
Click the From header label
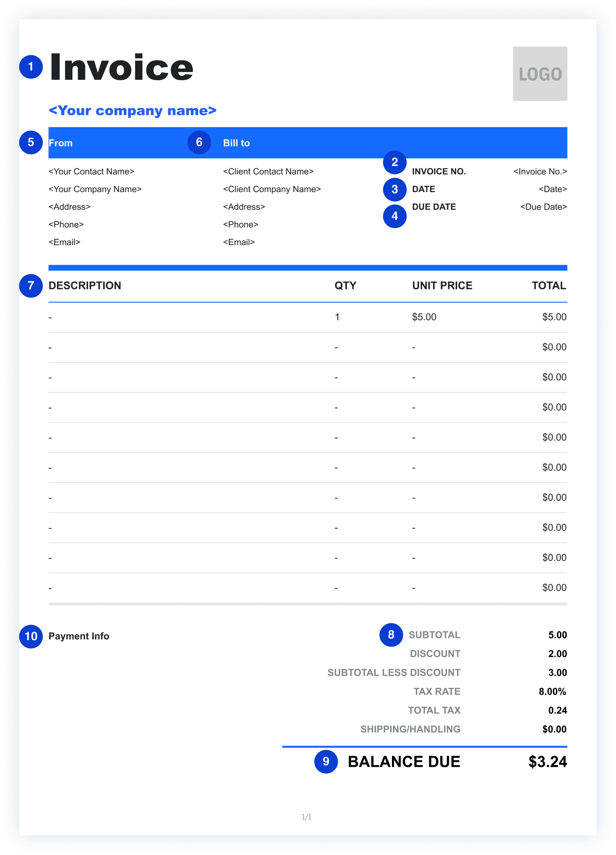coord(60,143)
